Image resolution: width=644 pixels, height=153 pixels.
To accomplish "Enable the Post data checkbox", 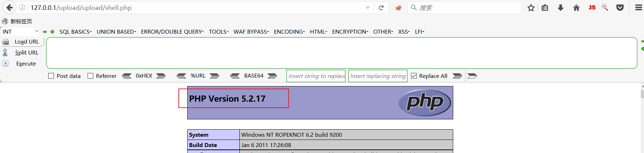I will [x=51, y=76].
